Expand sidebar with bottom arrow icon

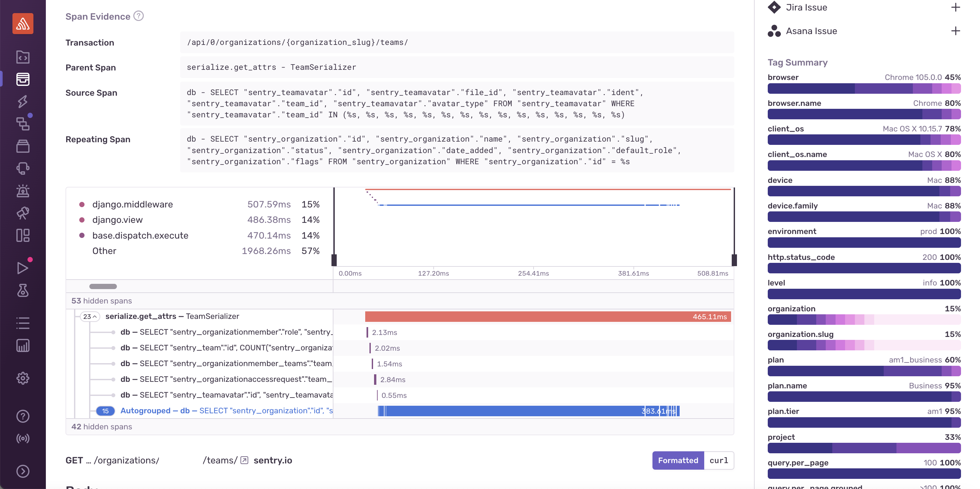point(23,471)
